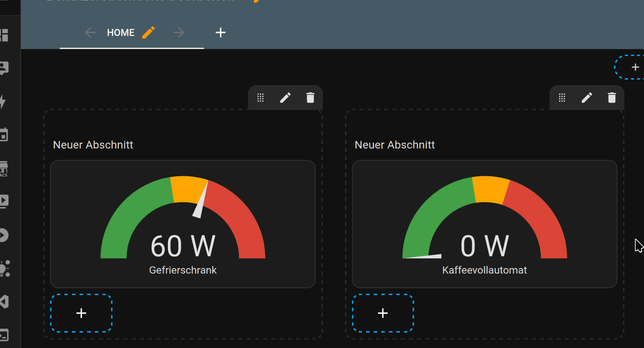Image resolution: width=644 pixels, height=348 pixels.
Task: Rename HOME view using orange pencil icon
Action: click(x=149, y=32)
